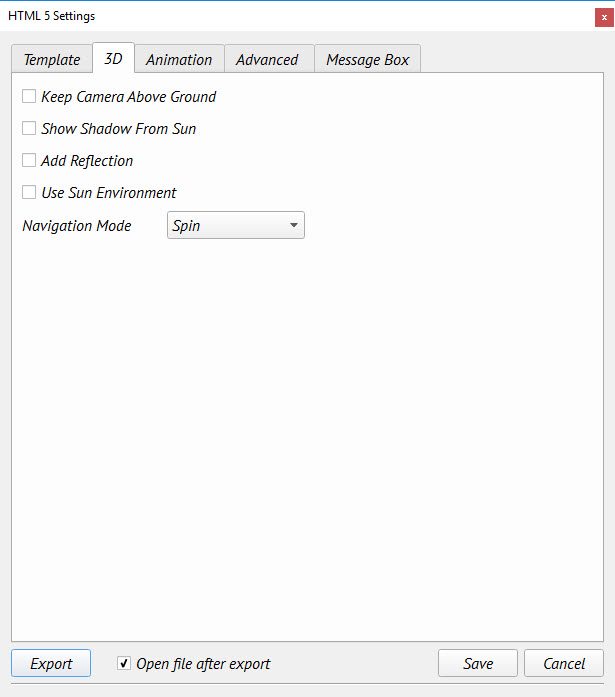Go to the Advanced tab
This screenshot has height=697, width=615.
267,60
